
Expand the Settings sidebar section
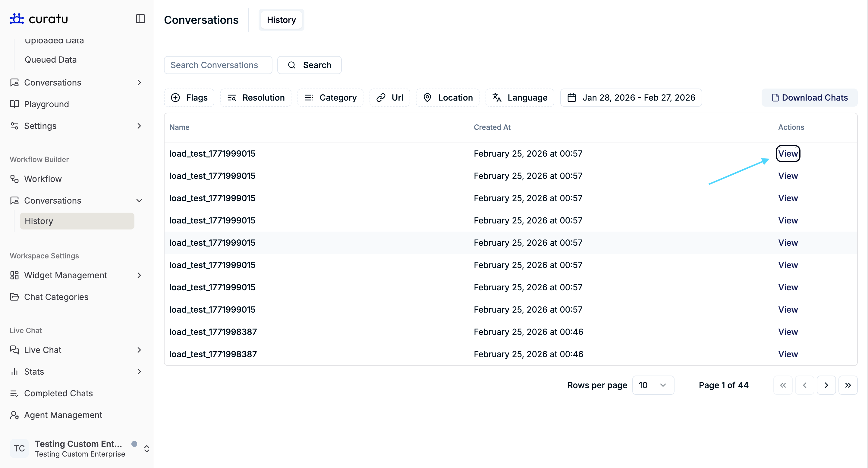pyautogui.click(x=139, y=126)
